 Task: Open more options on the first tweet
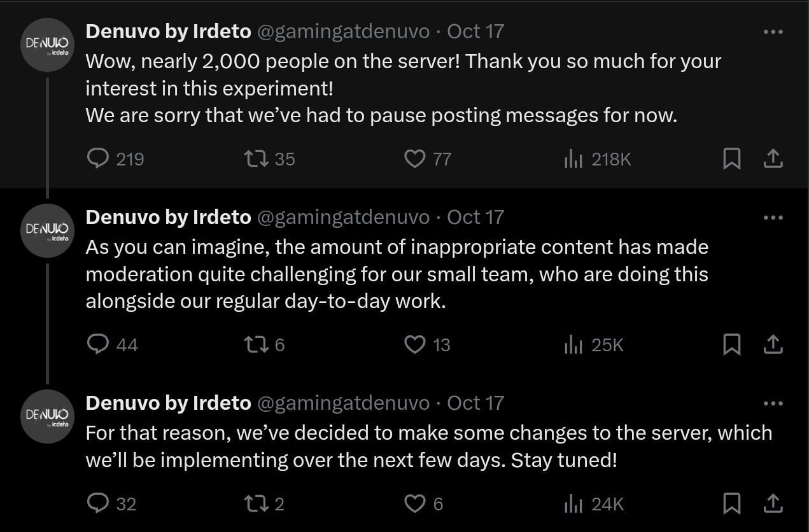(x=773, y=31)
